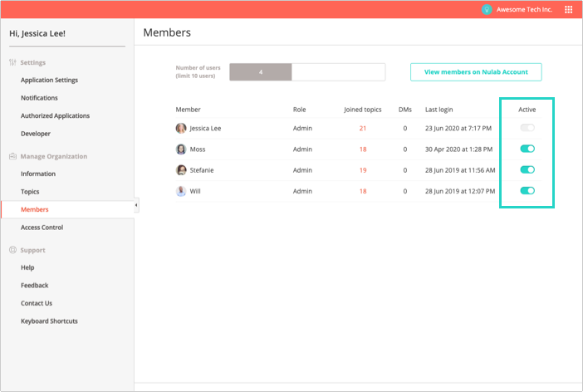Click last login 28 Jun 2019 at 11:56 AM
Viewport: 583px width, 392px height.
[460, 170]
